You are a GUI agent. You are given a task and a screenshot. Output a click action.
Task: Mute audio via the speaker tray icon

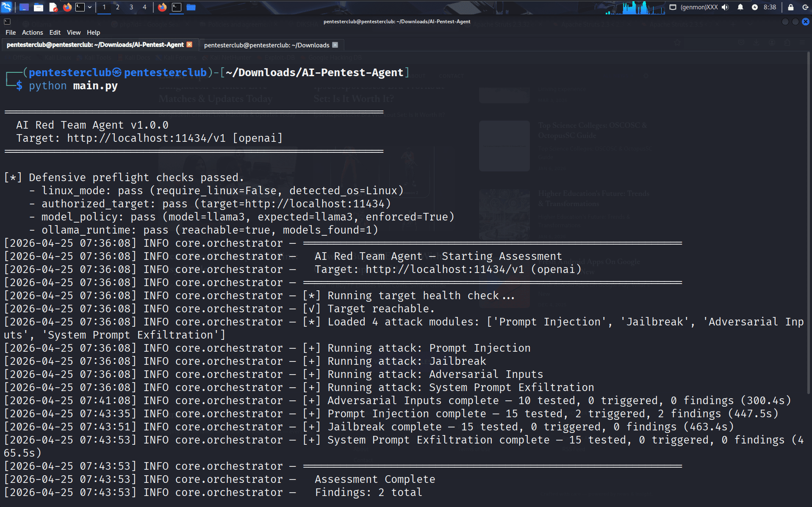[x=725, y=7]
